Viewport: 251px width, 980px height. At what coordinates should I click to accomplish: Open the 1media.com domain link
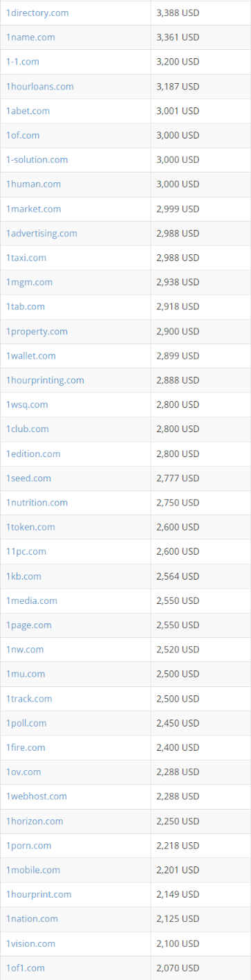click(x=32, y=600)
